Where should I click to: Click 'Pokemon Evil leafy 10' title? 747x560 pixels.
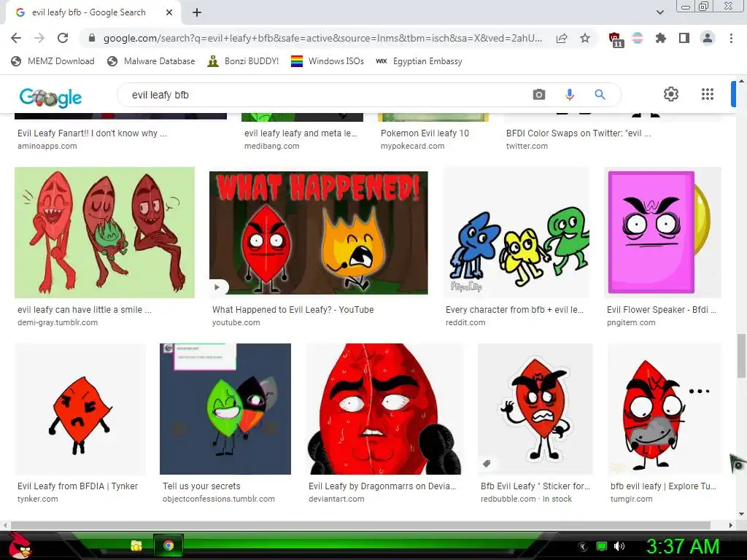coord(425,133)
